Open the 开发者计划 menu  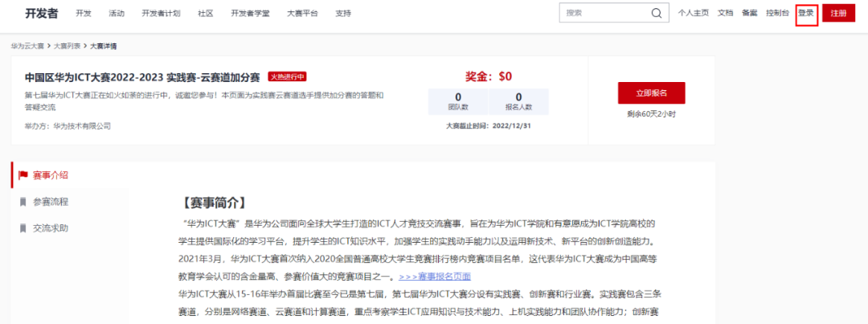tap(161, 14)
